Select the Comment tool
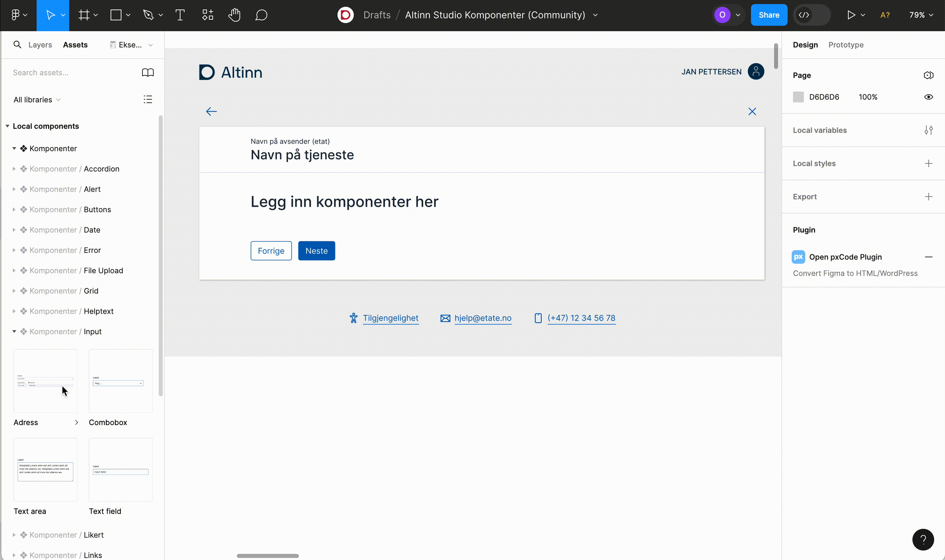The width and height of the screenshot is (945, 560). [x=261, y=15]
